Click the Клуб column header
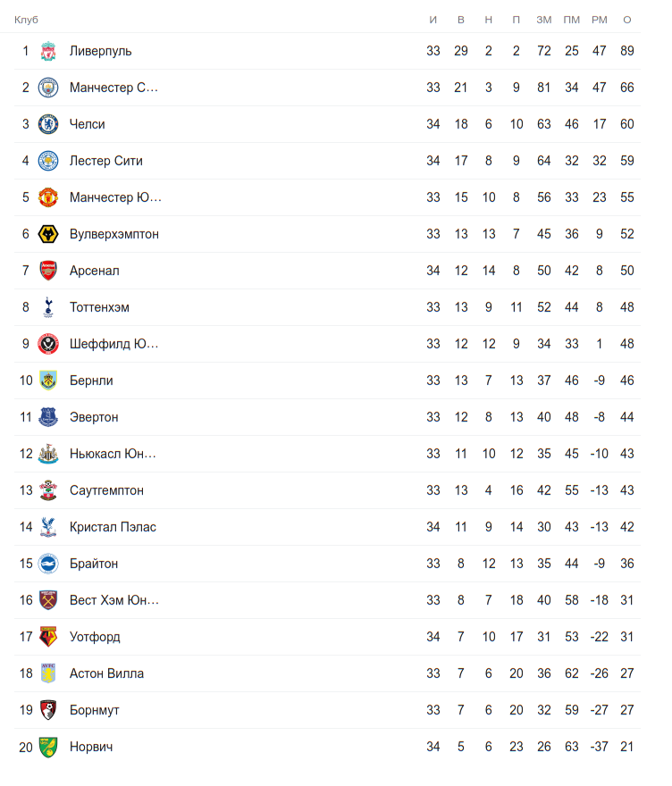672x786 pixels. click(x=26, y=20)
